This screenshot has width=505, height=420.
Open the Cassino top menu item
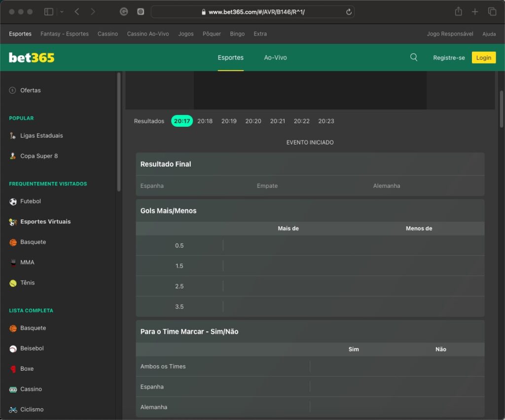(x=108, y=34)
